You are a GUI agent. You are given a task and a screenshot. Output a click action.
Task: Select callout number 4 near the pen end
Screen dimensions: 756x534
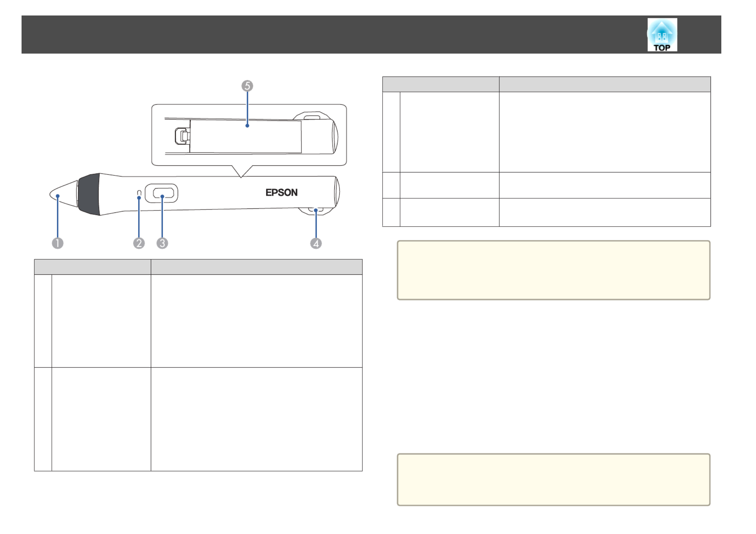(x=316, y=243)
